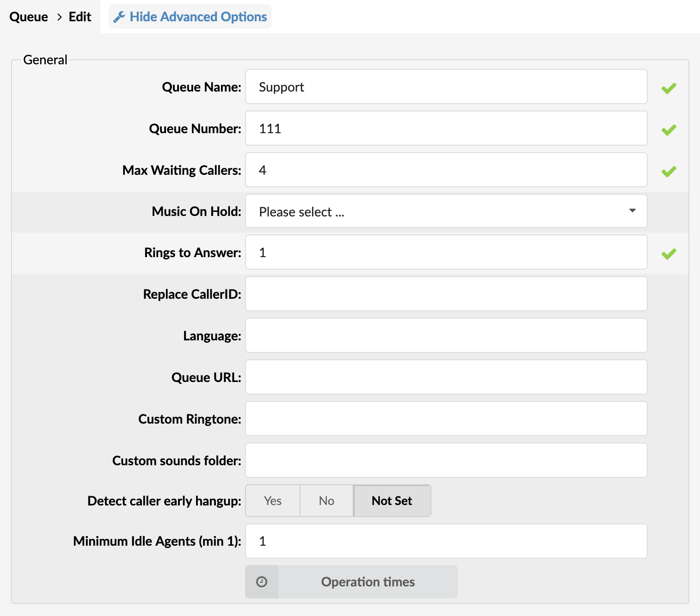Click the General section heading
Screen dimensions: 700x616
click(x=45, y=60)
